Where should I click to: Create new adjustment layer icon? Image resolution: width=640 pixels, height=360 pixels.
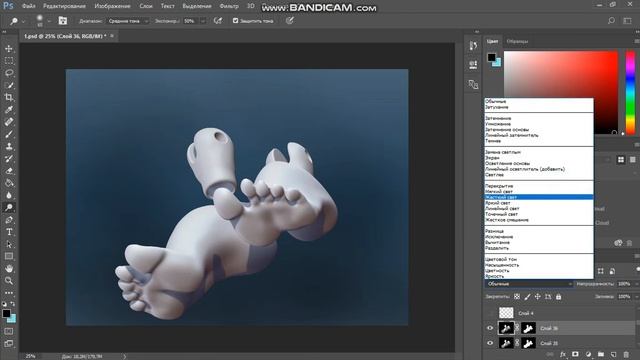(588, 354)
